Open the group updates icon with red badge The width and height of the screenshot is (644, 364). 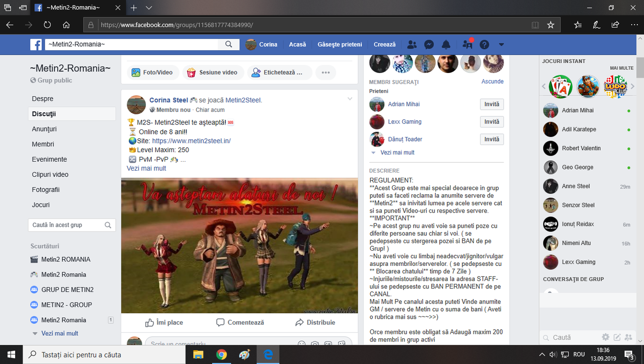(x=468, y=44)
